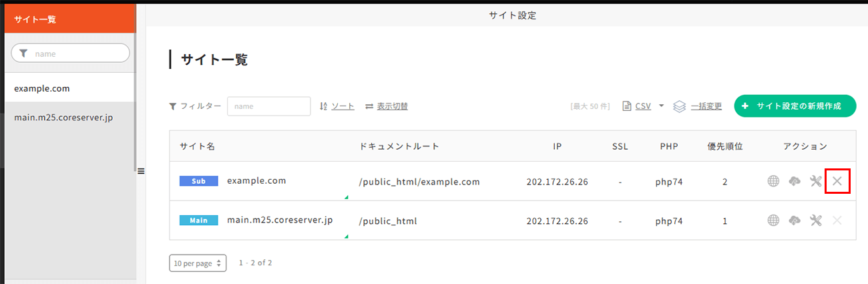Click disabled X icon in main.m25.coreserver.jp row

coord(837,221)
